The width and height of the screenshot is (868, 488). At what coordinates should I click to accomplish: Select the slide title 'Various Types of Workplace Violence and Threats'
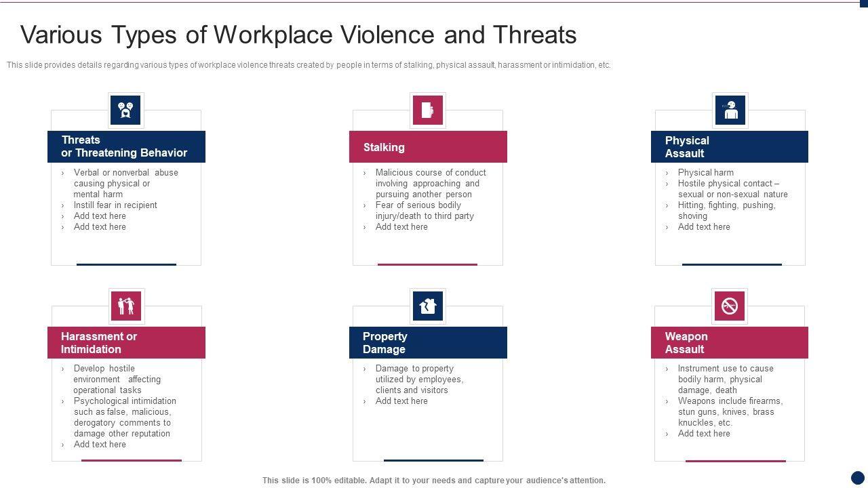point(299,35)
